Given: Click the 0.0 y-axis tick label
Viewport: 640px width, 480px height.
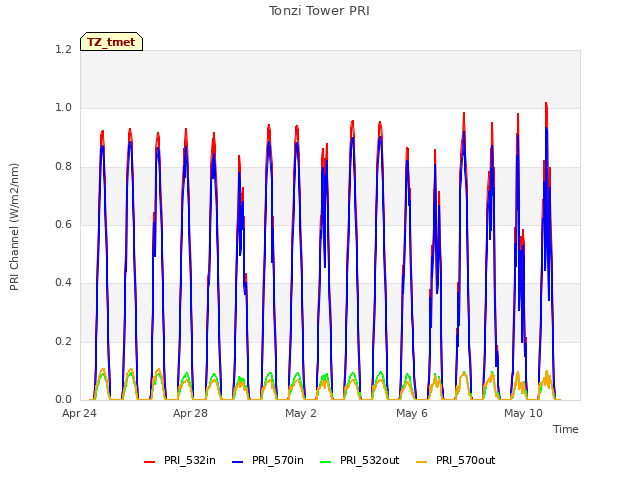Looking at the screenshot, I should coord(63,400).
